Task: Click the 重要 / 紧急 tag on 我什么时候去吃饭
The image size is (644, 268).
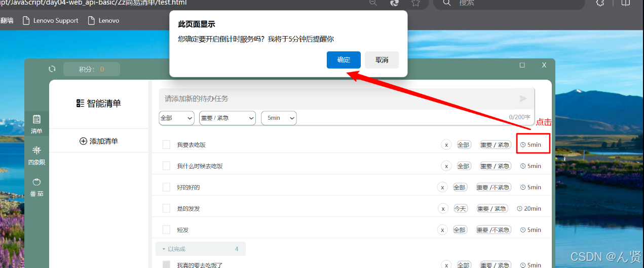Action: (495, 166)
